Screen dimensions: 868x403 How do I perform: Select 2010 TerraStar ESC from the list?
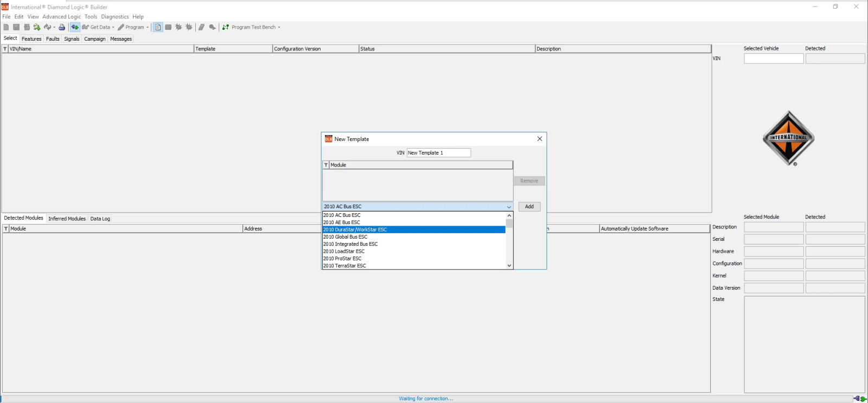pyautogui.click(x=414, y=266)
